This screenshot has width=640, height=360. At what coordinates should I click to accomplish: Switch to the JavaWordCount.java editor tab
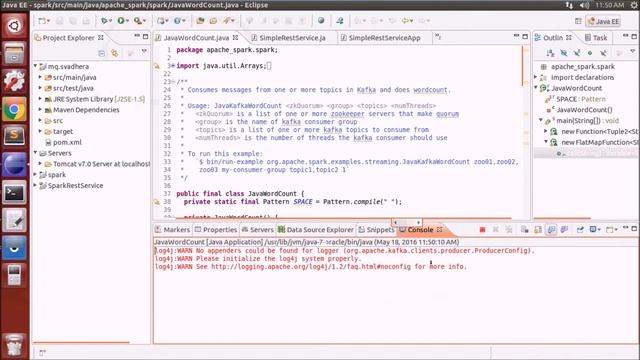click(196, 38)
